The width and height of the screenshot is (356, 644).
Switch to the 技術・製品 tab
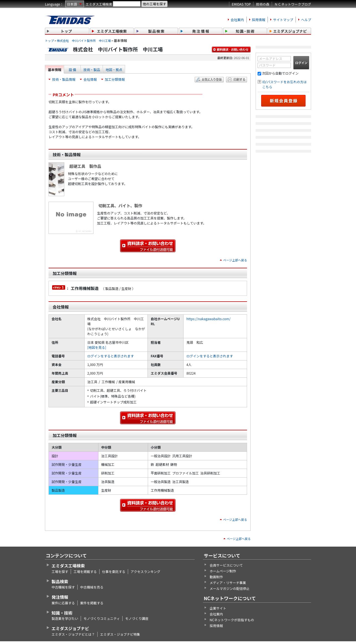pyautogui.click(x=92, y=70)
